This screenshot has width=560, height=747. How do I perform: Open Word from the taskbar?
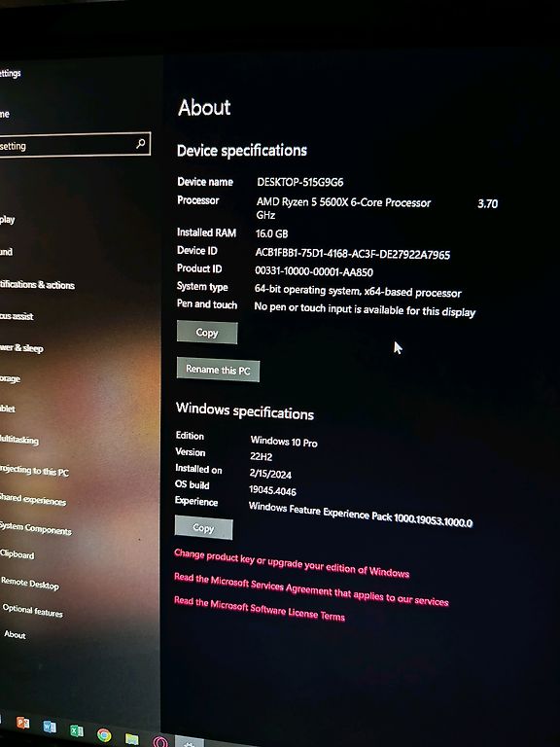point(49,727)
